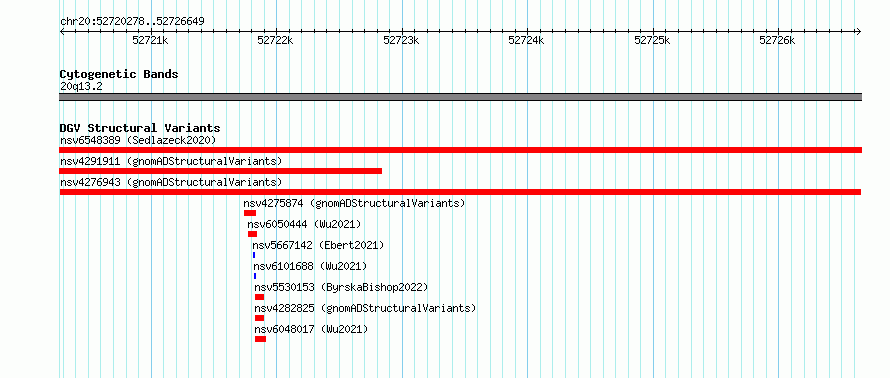Click the Cytogenetic Bands track title
890x378 pixels.
(119, 74)
